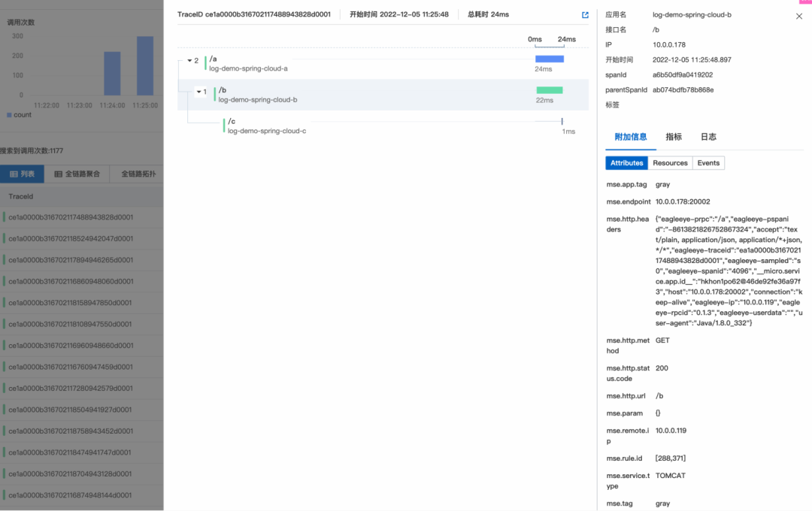Viewport: 812px width, 511px height.
Task: Click the mse.endpoint value 10.0.0.178:20002
Action: pos(683,202)
